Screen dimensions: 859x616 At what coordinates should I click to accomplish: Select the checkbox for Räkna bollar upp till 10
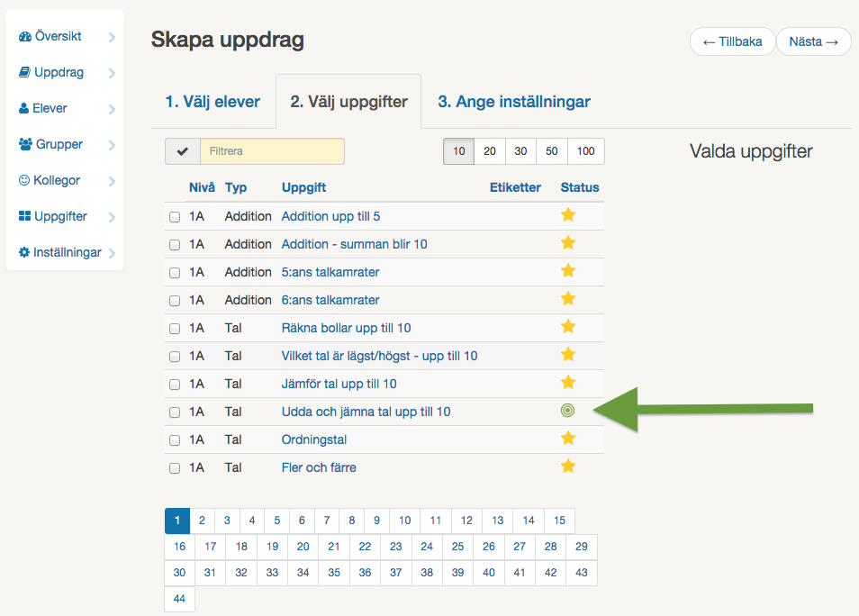174,328
